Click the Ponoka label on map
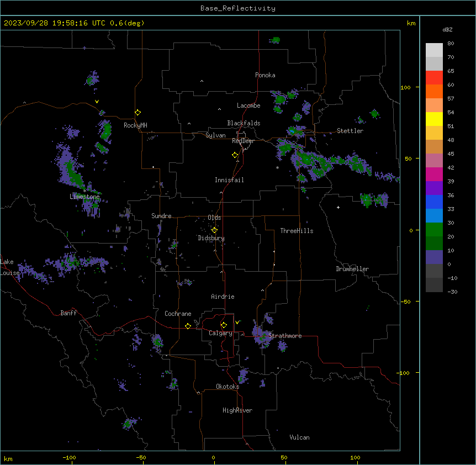This screenshot has width=476, height=465. (265, 75)
